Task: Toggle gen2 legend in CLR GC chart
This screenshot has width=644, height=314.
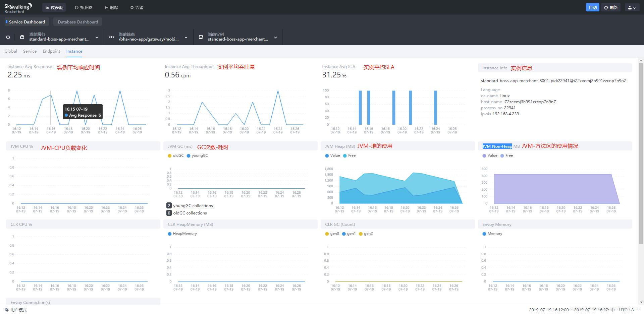Action: [366, 234]
